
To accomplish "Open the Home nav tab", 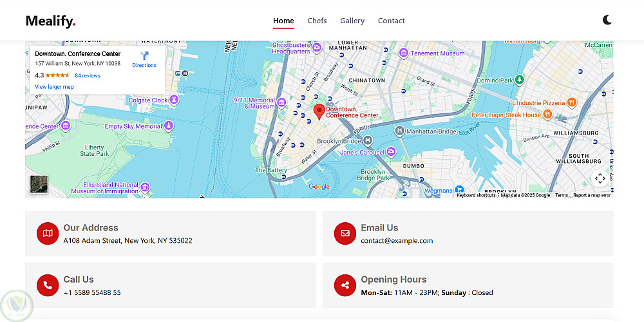I will [283, 21].
